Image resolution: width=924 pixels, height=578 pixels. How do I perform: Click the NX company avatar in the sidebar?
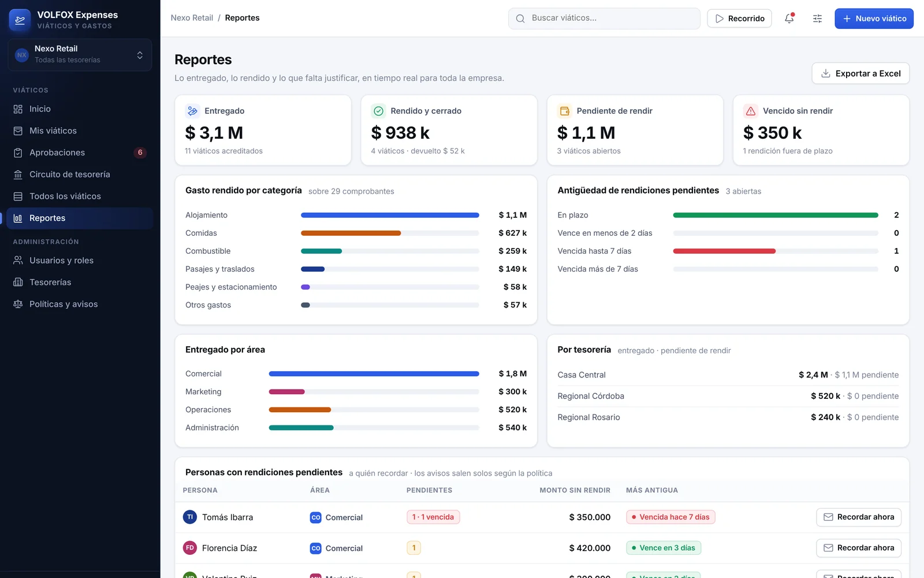click(x=22, y=55)
